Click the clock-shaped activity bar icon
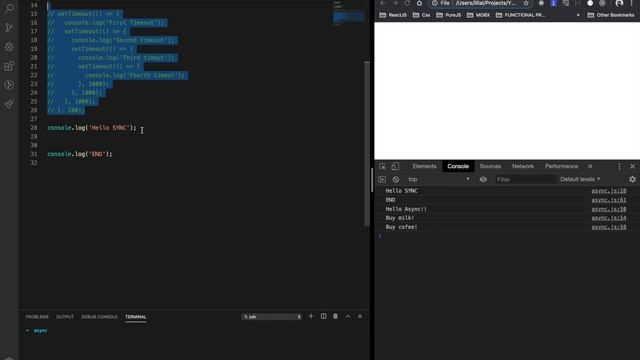Image resolution: width=640 pixels, height=360 pixels. point(9,85)
